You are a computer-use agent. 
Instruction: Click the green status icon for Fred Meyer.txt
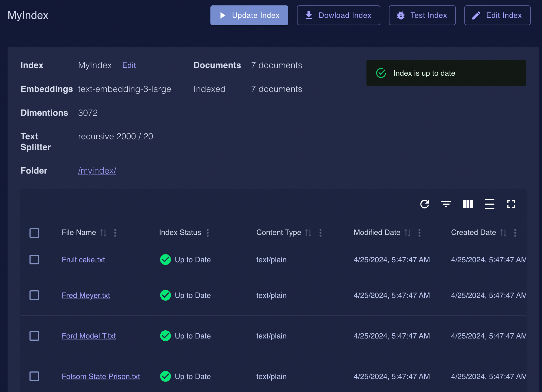coord(166,295)
